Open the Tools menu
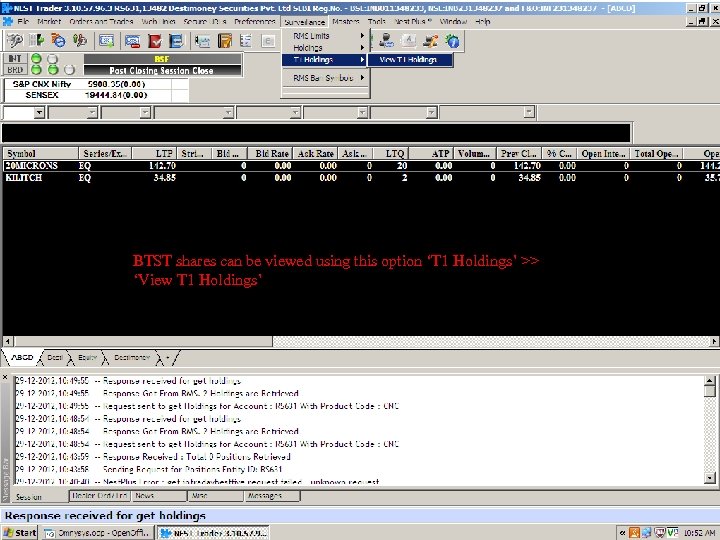 tap(377, 22)
